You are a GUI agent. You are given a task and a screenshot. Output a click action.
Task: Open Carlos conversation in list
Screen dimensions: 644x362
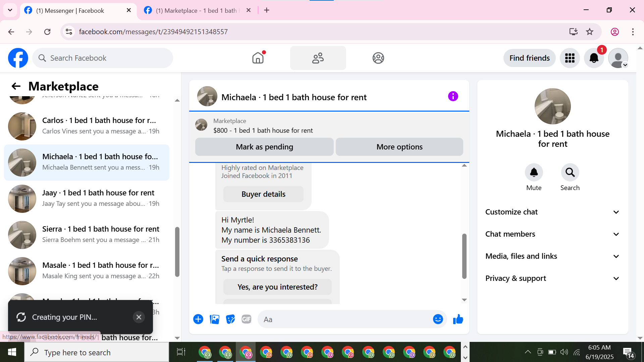tap(87, 126)
